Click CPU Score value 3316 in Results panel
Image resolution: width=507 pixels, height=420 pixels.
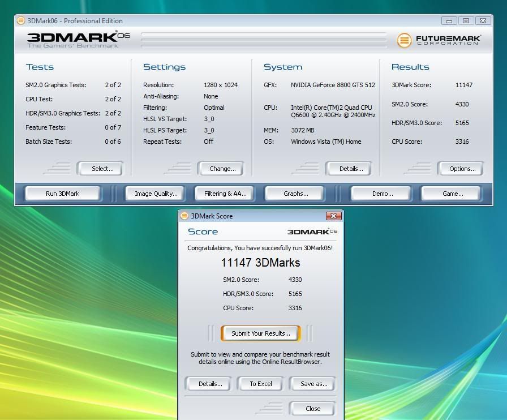click(x=462, y=142)
